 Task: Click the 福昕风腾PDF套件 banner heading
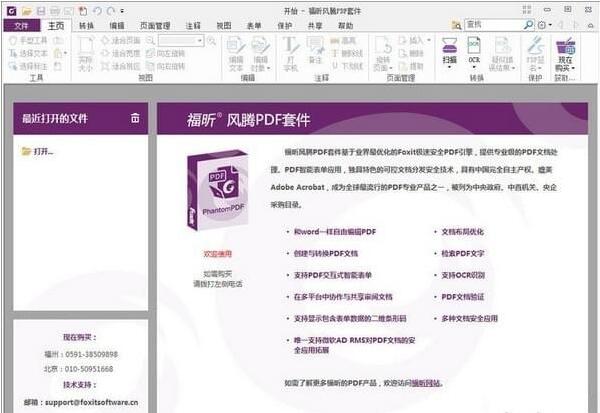248,120
